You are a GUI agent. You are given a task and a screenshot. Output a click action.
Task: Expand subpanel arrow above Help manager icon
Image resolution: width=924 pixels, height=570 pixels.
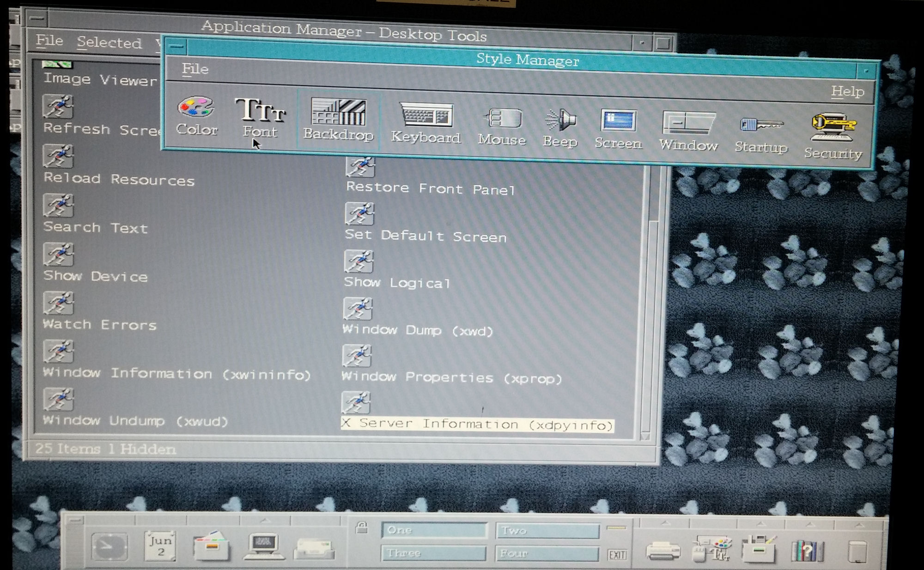[810, 525]
